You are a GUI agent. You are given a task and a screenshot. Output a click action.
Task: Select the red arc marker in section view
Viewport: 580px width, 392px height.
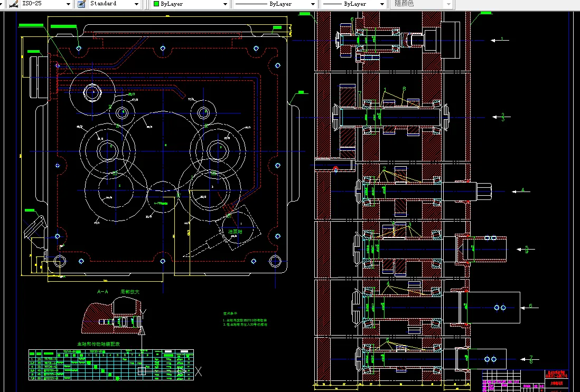335,169
